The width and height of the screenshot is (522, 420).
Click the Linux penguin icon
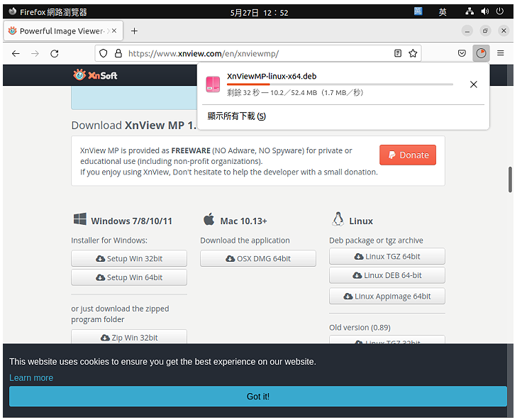click(338, 219)
